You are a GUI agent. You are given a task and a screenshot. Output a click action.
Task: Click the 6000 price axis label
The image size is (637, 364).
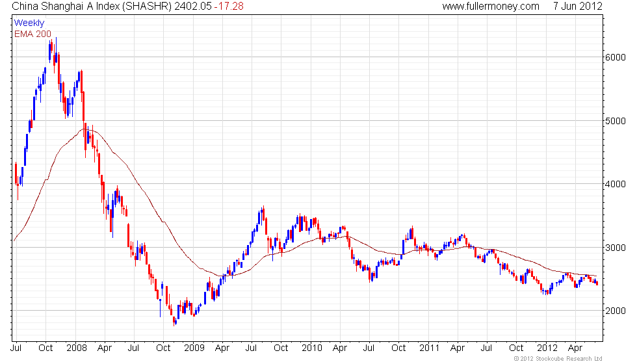616,57
